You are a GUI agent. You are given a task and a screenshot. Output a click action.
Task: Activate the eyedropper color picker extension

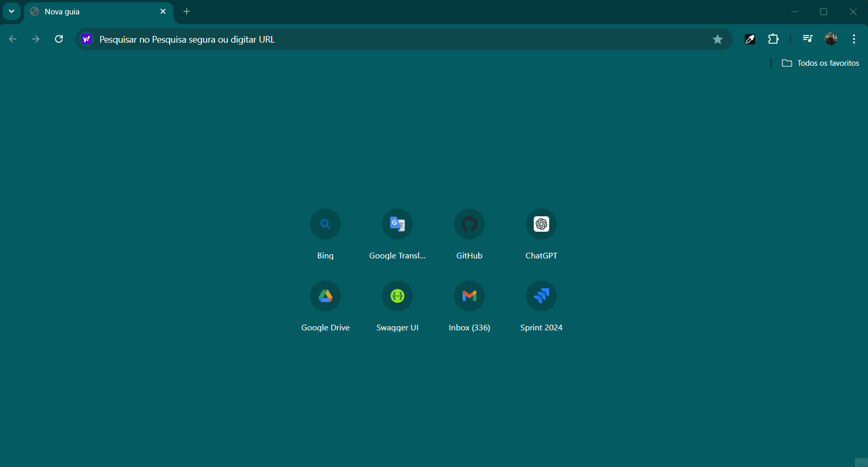coord(750,39)
